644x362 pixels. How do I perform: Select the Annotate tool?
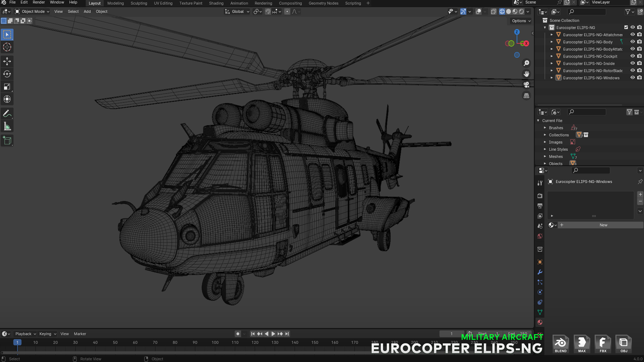[x=7, y=114]
